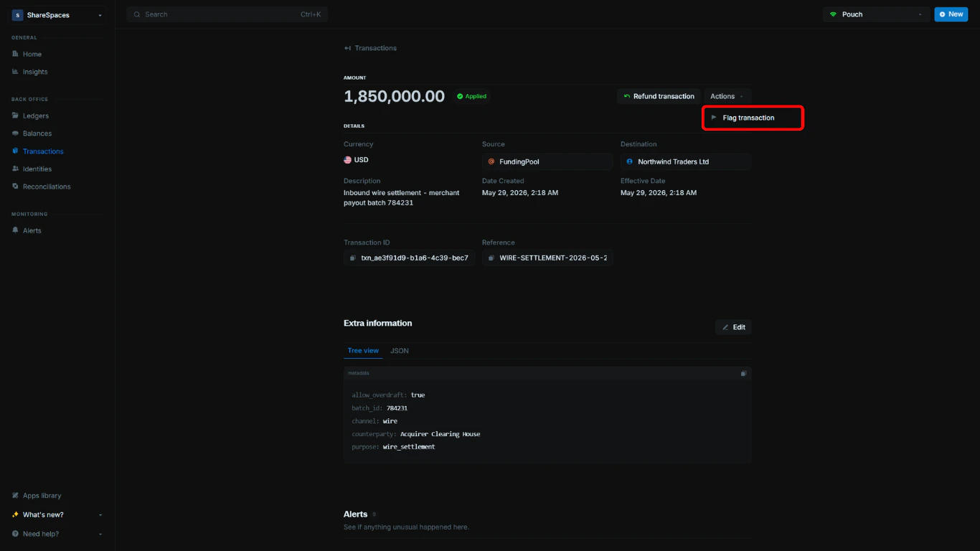Select the batch_id: 784231 row
The width and height of the screenshot is (980, 551).
[x=380, y=408]
